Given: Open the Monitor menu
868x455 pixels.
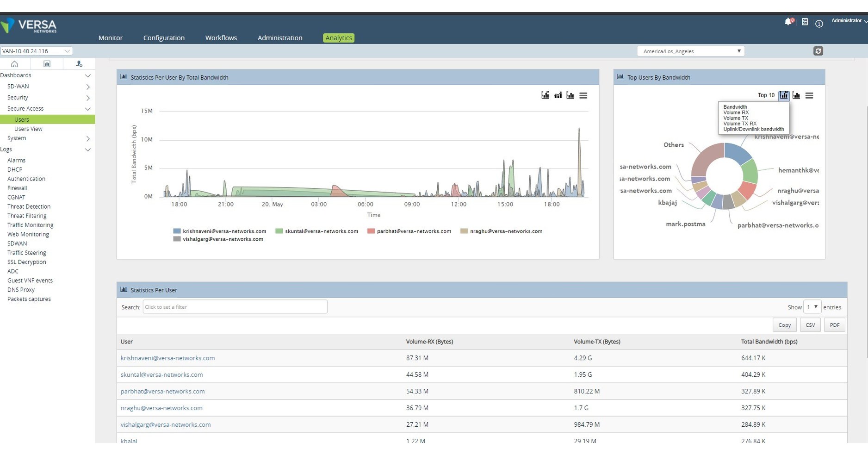Looking at the screenshot, I should pos(110,38).
